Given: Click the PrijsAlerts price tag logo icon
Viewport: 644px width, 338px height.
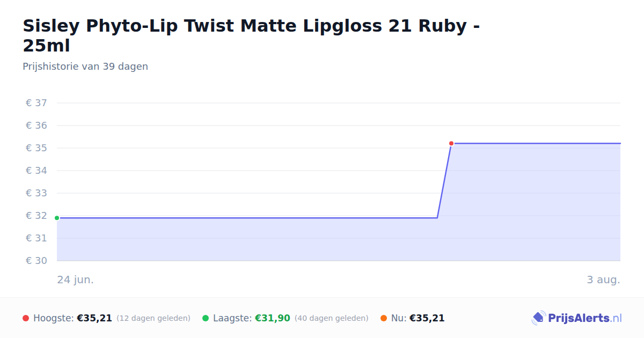Looking at the screenshot, I should pyautogui.click(x=538, y=318).
